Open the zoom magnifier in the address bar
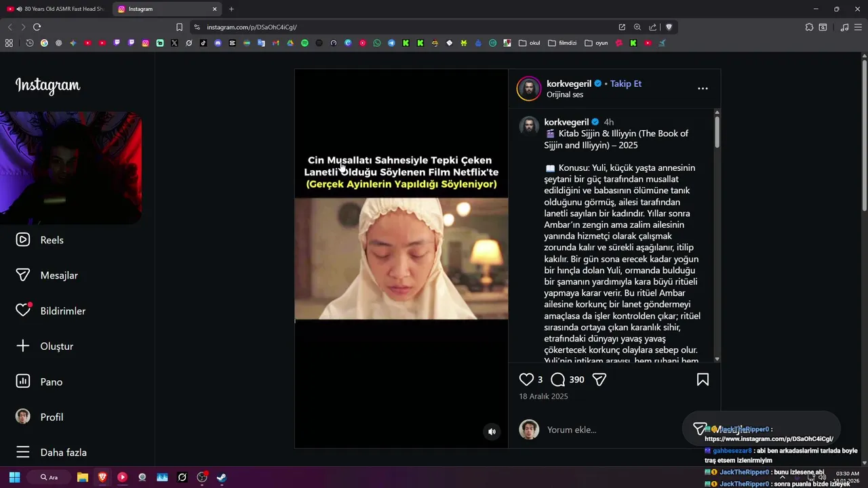 (637, 27)
